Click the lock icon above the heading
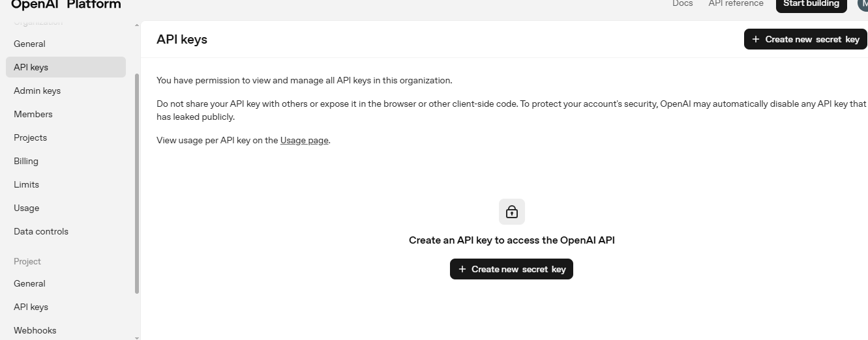Viewport: 868px width, 340px height. tap(511, 212)
